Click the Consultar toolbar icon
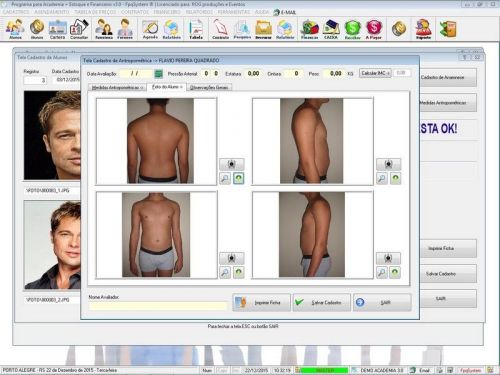Viewport: 500px width, 375px height. (x=79, y=29)
